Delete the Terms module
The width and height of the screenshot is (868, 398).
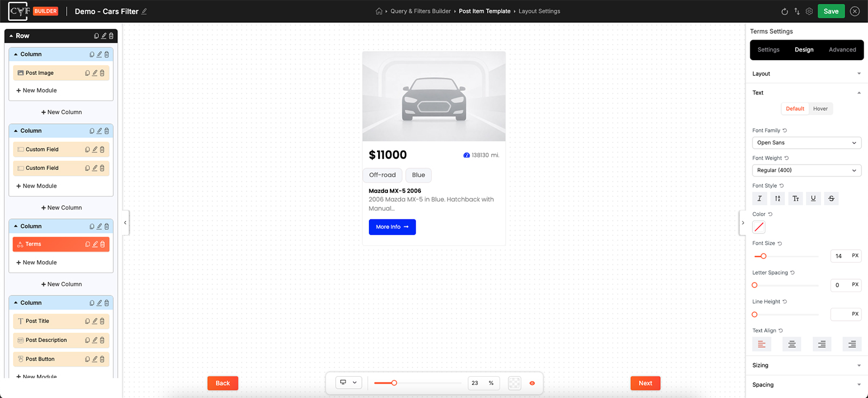tap(103, 244)
